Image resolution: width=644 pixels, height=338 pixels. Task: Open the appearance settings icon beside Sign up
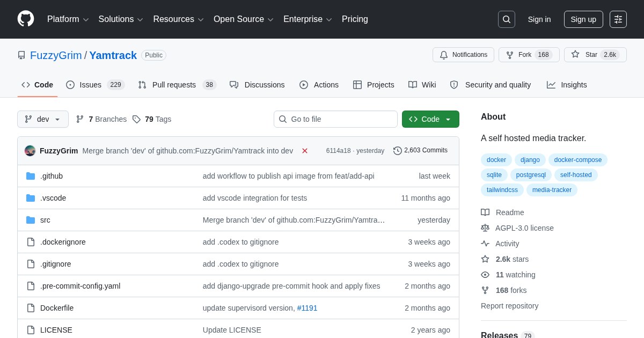pyautogui.click(x=618, y=19)
